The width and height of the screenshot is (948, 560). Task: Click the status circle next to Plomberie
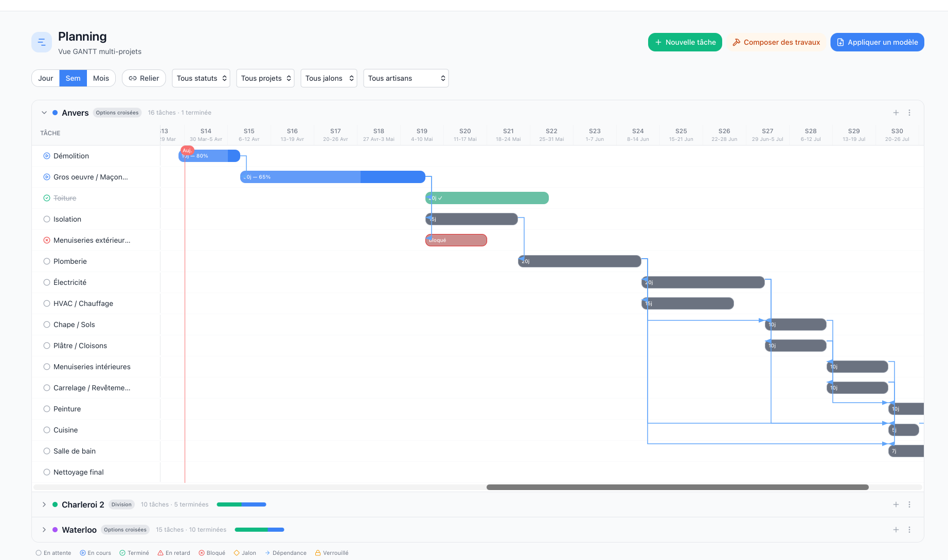coord(47,261)
